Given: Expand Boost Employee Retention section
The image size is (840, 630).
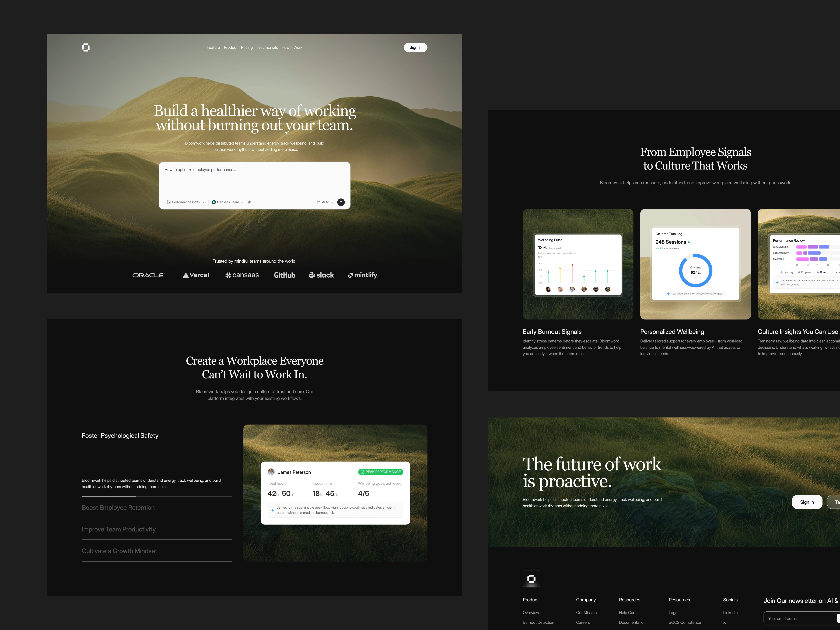Looking at the screenshot, I should (118, 508).
